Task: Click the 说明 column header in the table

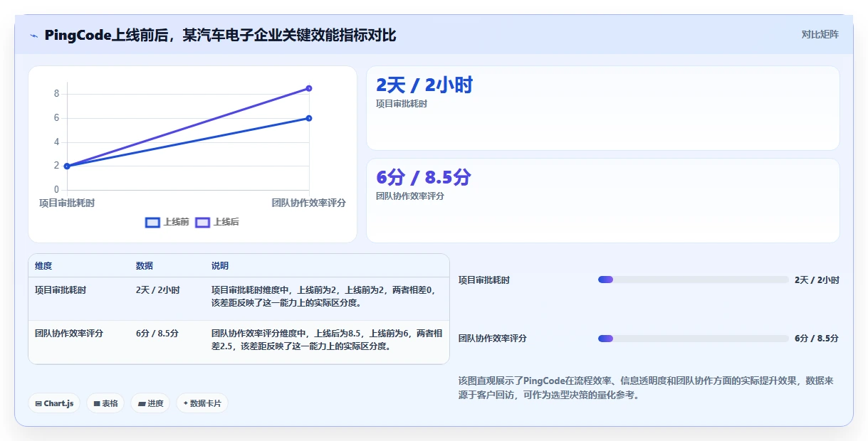Action: 220,266
